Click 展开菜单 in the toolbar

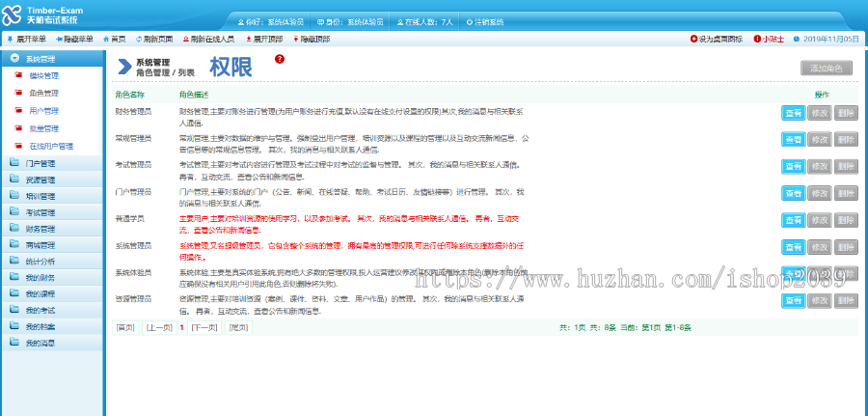(27, 40)
